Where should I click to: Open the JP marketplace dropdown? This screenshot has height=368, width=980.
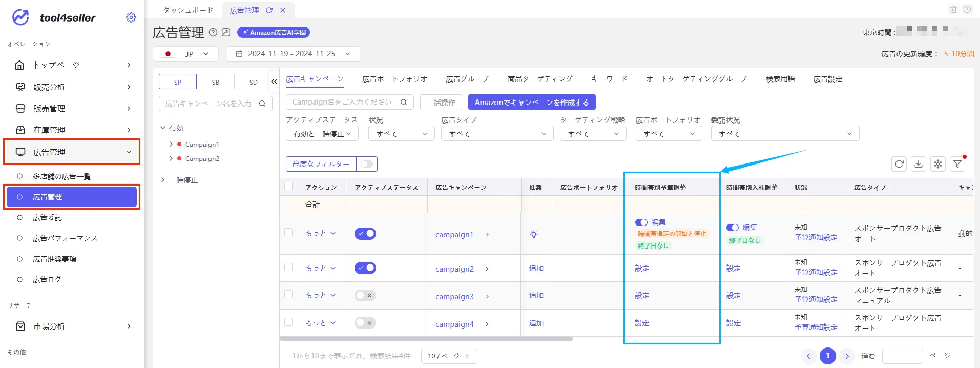186,54
